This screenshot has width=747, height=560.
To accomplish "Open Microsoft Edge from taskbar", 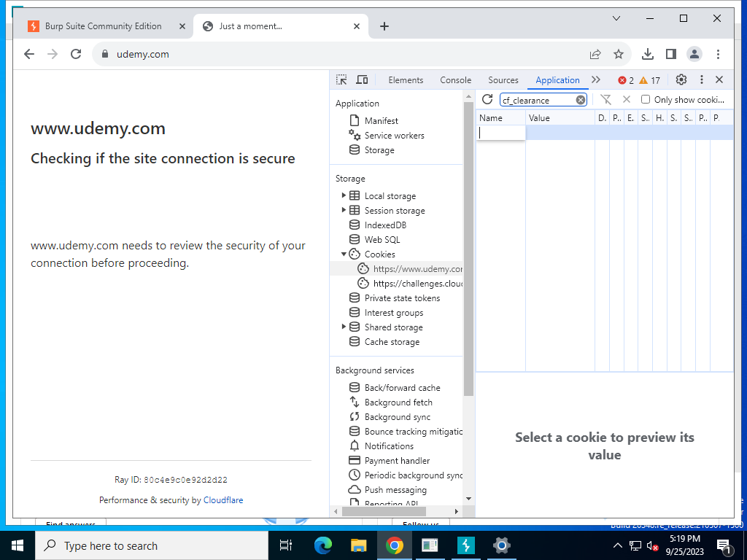I will pyautogui.click(x=323, y=545).
